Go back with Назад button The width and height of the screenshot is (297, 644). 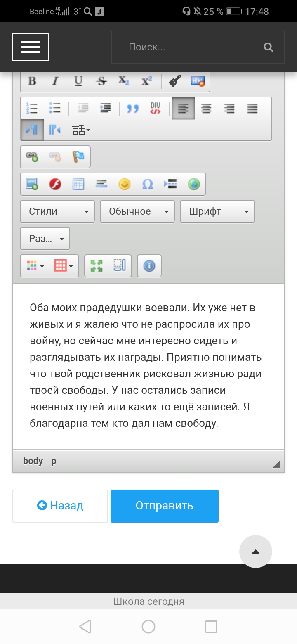tap(60, 506)
